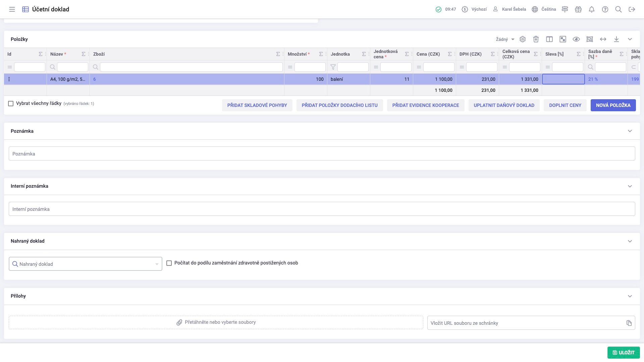644x362 pixels.
Task: Open table settings gear in Položky
Action: 522,39
